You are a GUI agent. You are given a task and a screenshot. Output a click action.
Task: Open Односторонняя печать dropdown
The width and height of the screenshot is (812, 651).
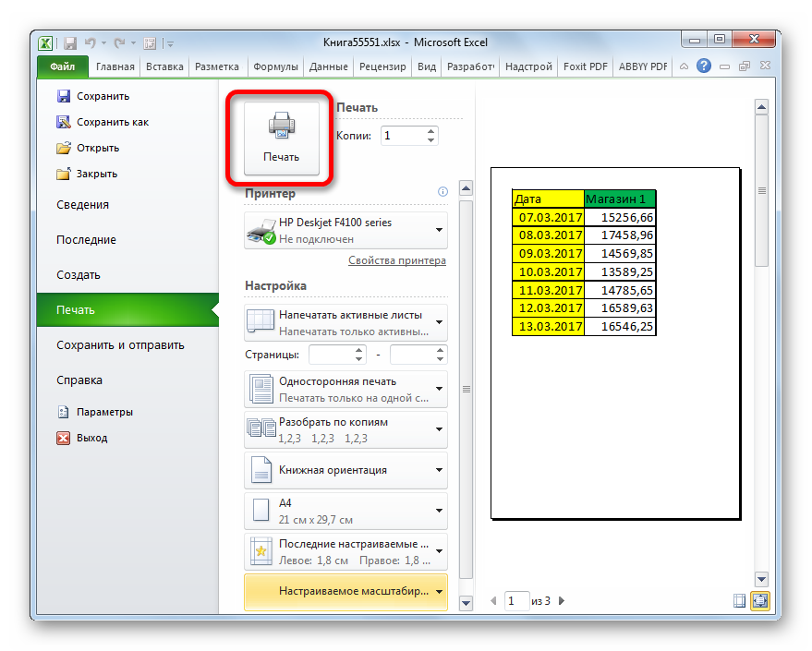(345, 389)
